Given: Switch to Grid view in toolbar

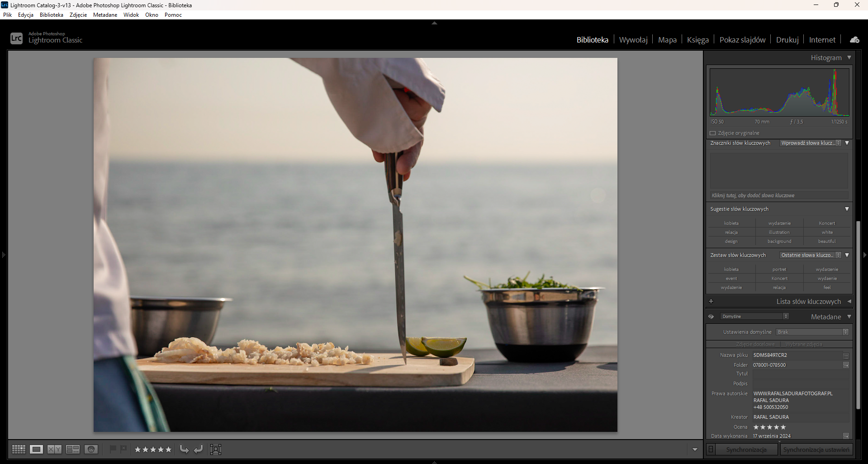Looking at the screenshot, I should click(x=19, y=449).
